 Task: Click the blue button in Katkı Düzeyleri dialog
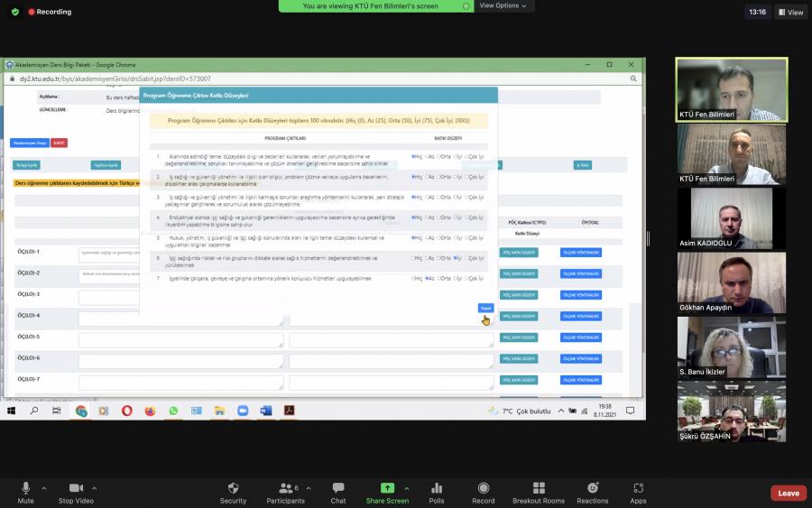(485, 308)
